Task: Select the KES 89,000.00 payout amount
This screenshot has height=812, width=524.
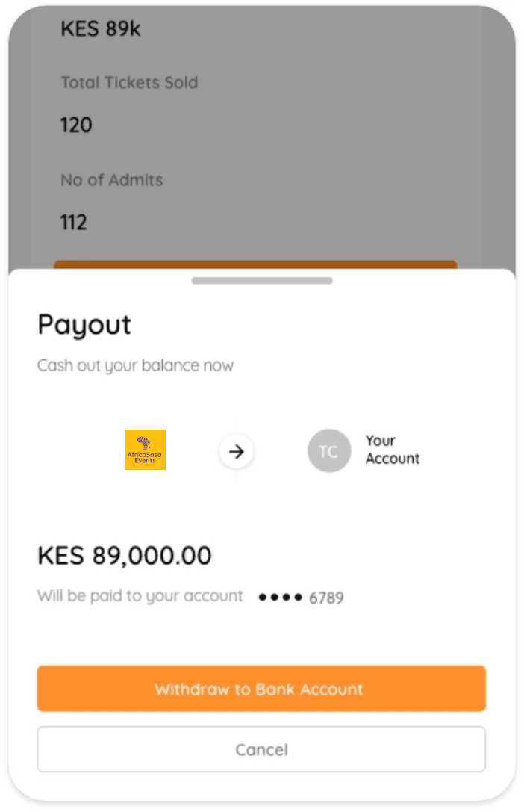Action: (125, 556)
